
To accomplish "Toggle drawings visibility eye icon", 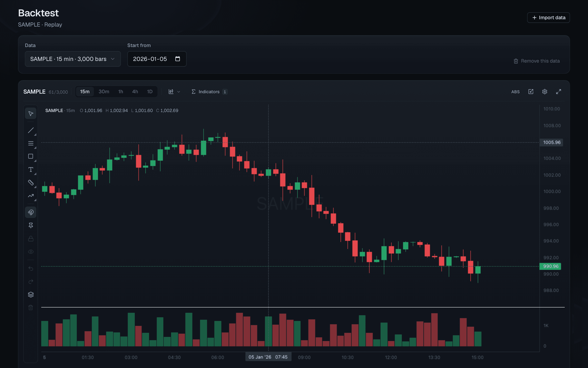I will point(31,252).
